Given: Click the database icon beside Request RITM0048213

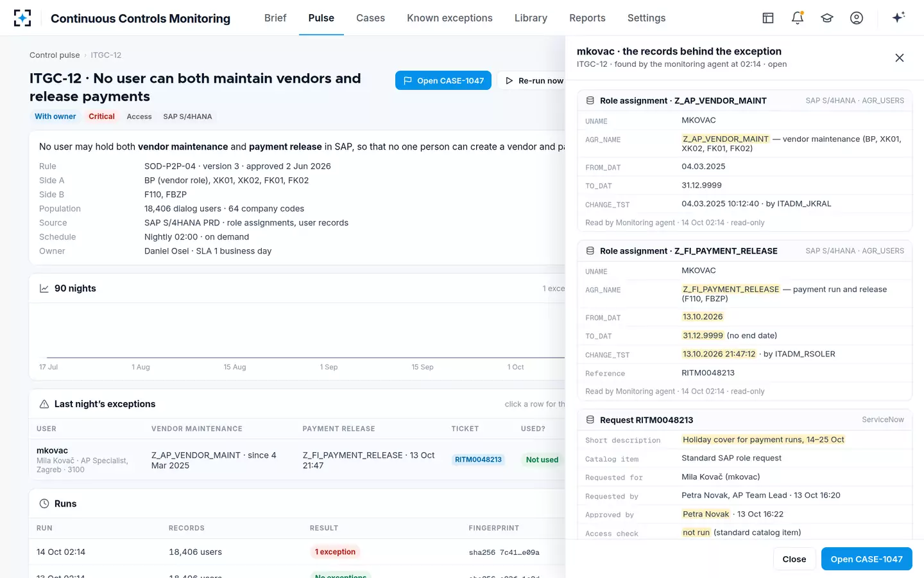Looking at the screenshot, I should click(x=590, y=420).
